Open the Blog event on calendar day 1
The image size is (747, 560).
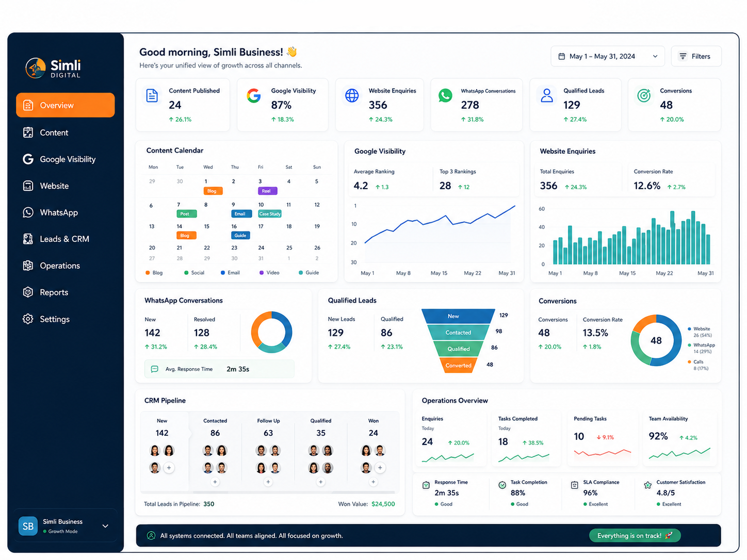point(213,191)
